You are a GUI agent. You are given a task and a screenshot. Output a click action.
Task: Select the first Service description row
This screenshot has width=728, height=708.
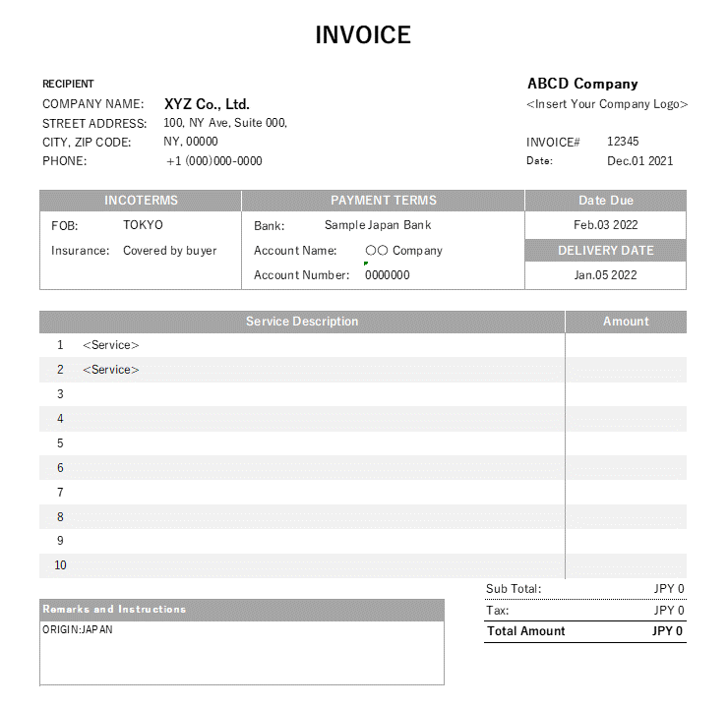tap(111, 345)
